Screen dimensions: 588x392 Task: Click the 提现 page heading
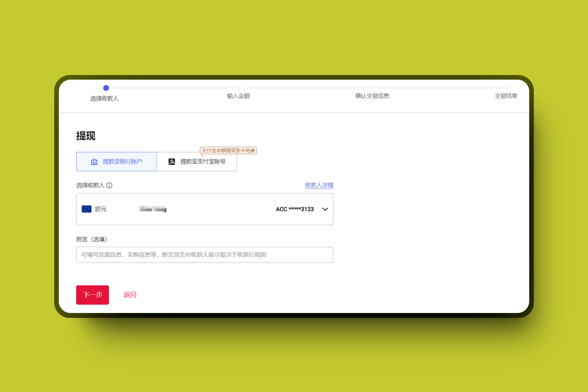[86, 136]
